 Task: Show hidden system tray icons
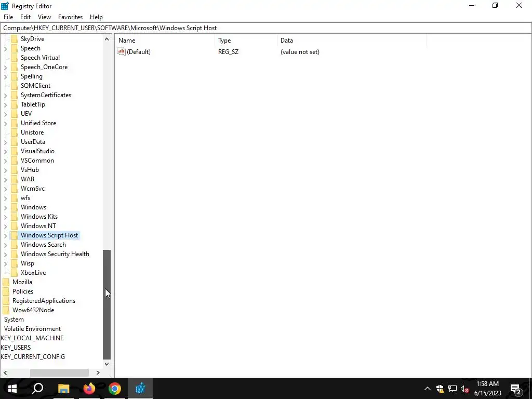tap(428, 389)
